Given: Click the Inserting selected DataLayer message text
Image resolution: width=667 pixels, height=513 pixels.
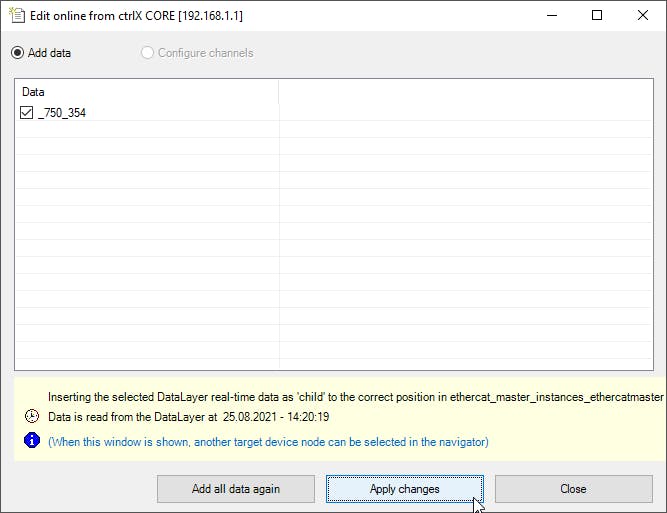Looking at the screenshot, I should click(356, 397).
